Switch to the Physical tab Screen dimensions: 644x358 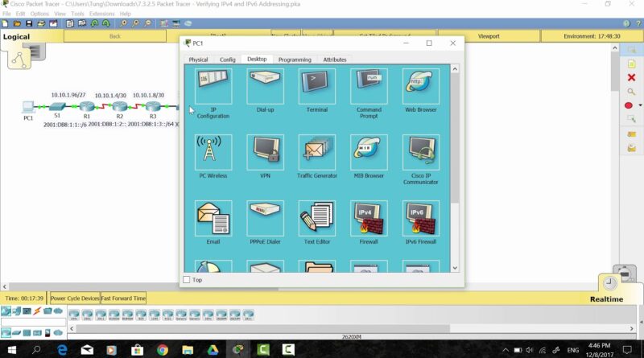click(x=198, y=60)
